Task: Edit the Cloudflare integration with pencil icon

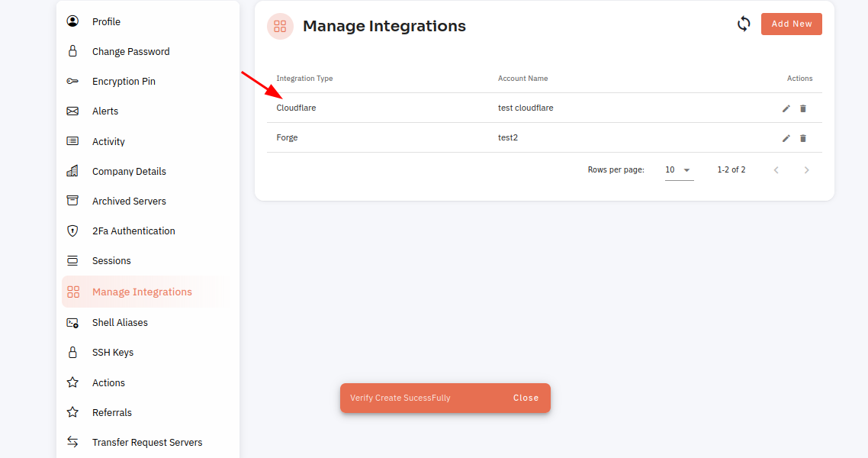Action: pyautogui.click(x=786, y=108)
